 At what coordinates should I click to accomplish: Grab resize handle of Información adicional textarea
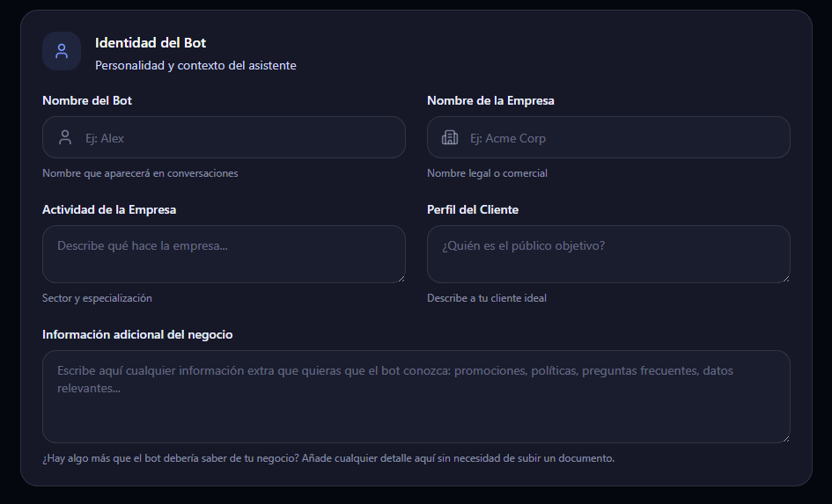(x=786, y=439)
